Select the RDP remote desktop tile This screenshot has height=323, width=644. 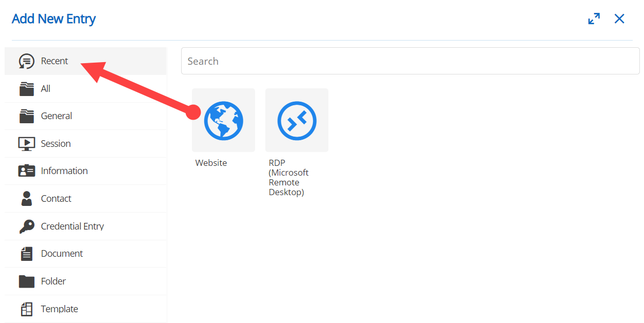(297, 121)
